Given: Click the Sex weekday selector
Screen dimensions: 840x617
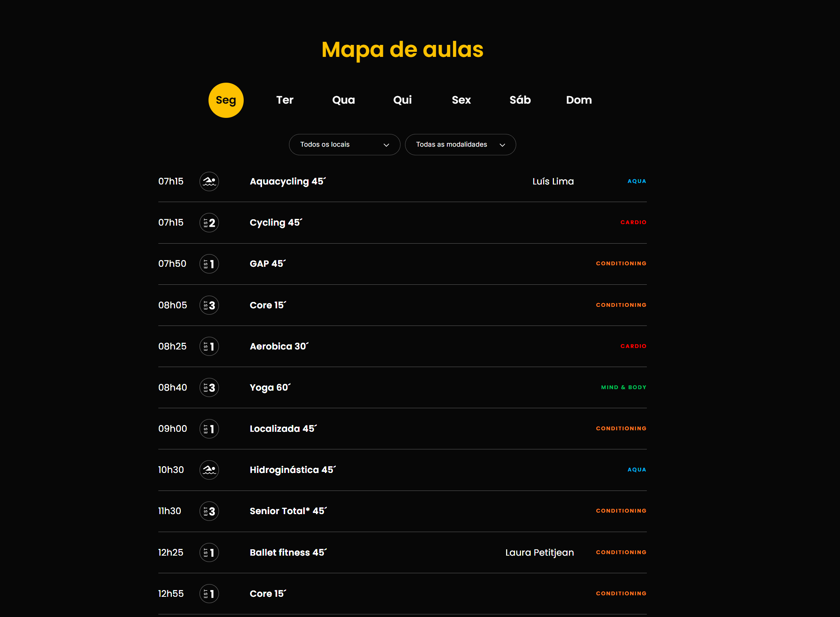Looking at the screenshot, I should click(x=461, y=100).
